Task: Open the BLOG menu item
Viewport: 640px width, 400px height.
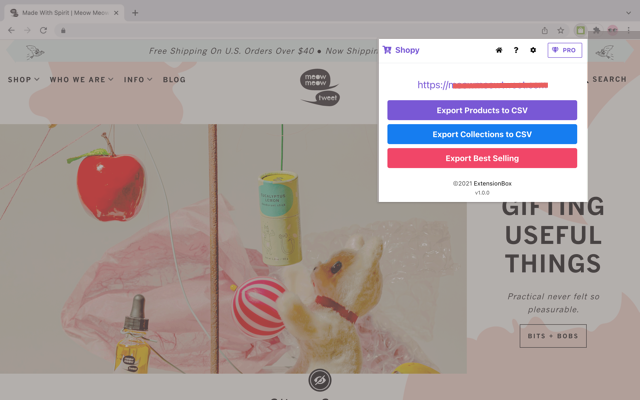Action: point(174,79)
